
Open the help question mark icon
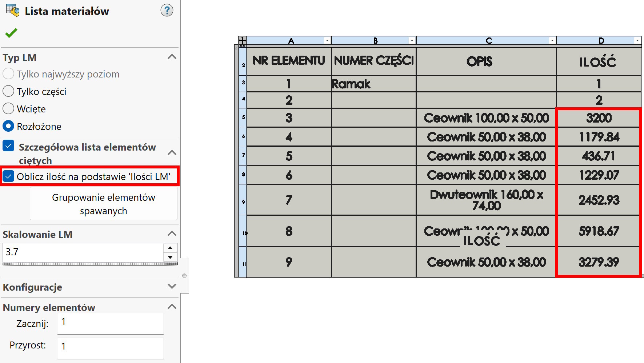coord(167,11)
